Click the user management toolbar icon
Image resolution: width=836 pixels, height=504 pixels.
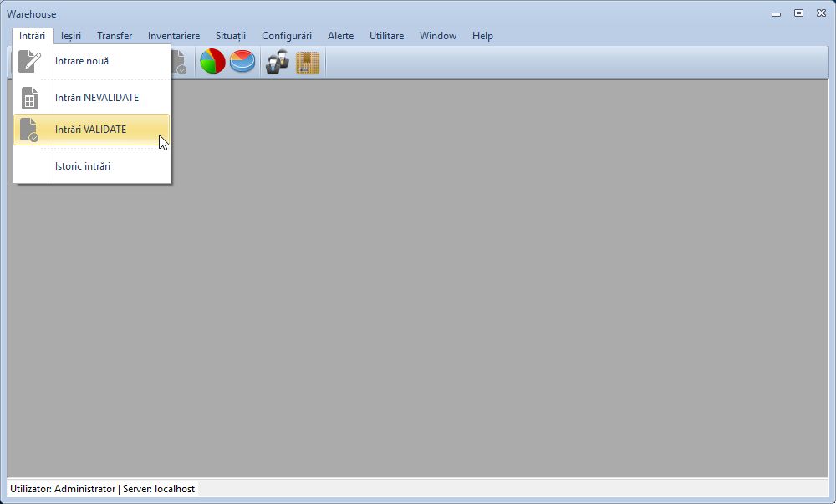click(275, 61)
